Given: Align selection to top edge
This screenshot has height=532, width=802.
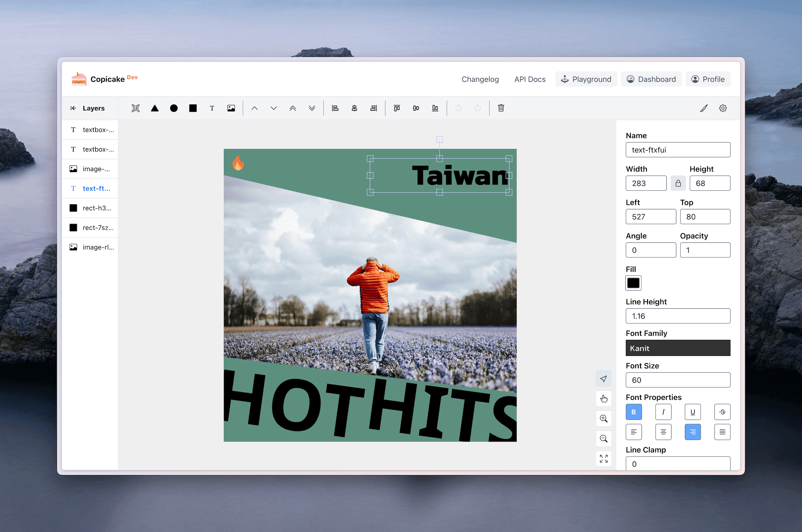Looking at the screenshot, I should point(397,108).
